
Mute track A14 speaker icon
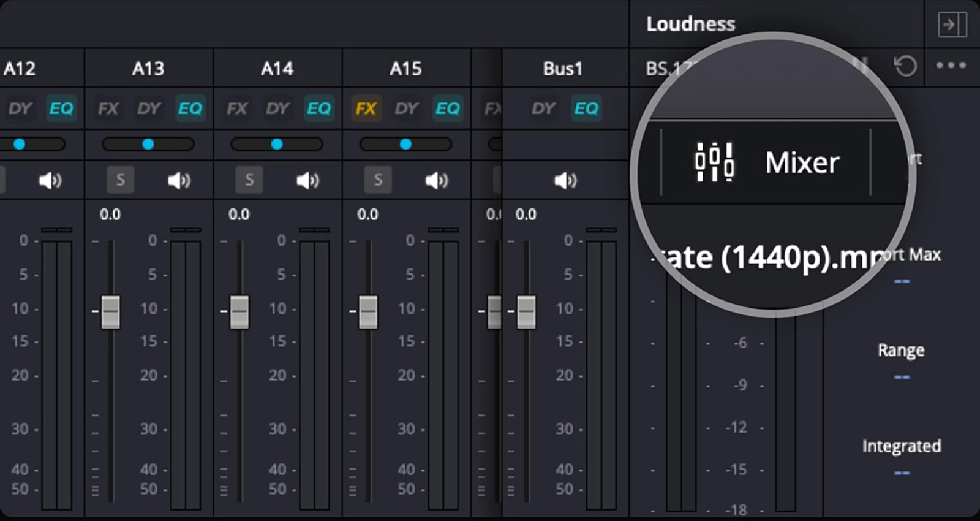pyautogui.click(x=307, y=180)
